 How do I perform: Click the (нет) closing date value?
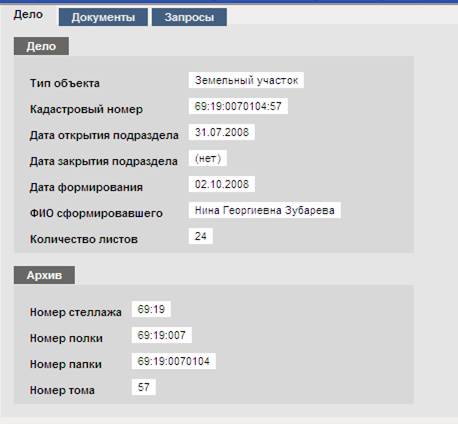click(x=208, y=158)
